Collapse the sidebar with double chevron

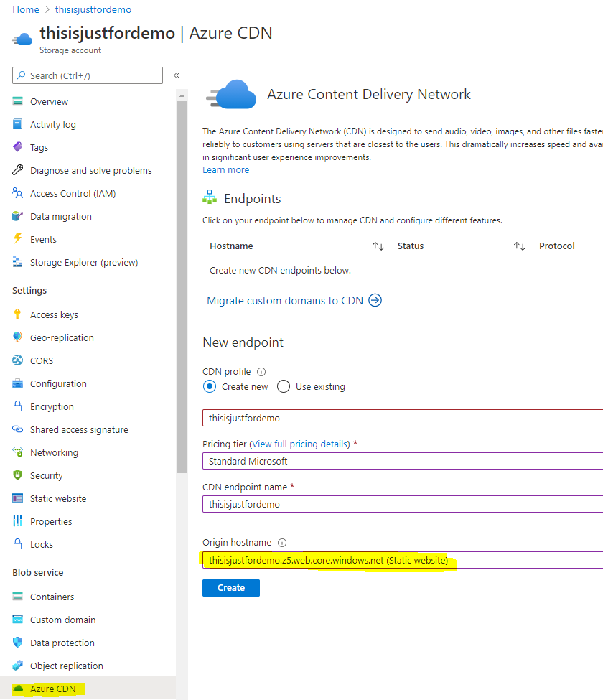[177, 75]
